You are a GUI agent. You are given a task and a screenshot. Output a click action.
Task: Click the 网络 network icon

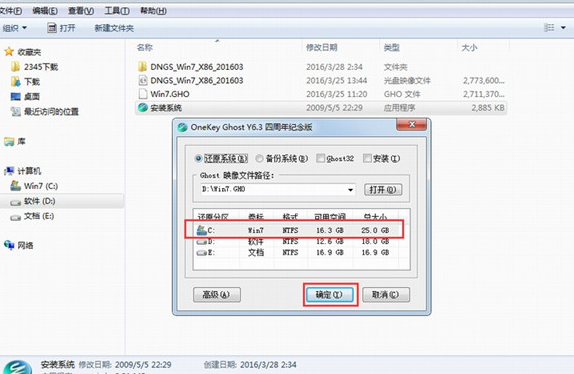pyautogui.click(x=9, y=245)
